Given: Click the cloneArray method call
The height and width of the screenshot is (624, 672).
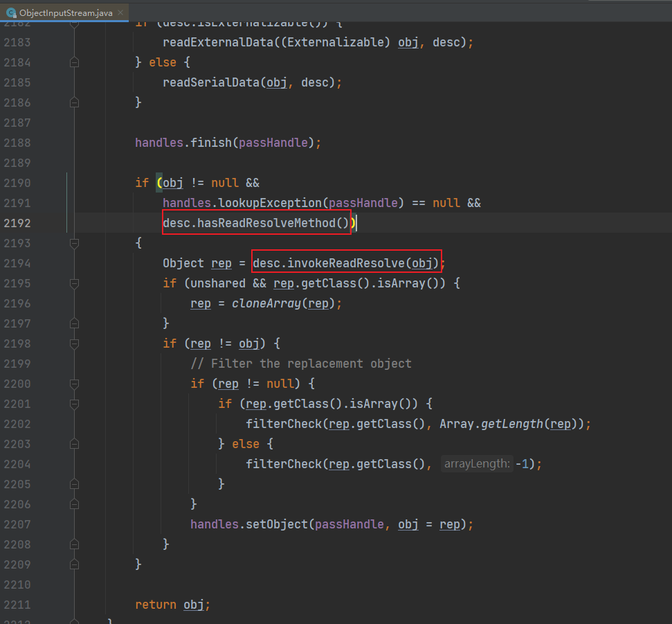Looking at the screenshot, I should [260, 303].
